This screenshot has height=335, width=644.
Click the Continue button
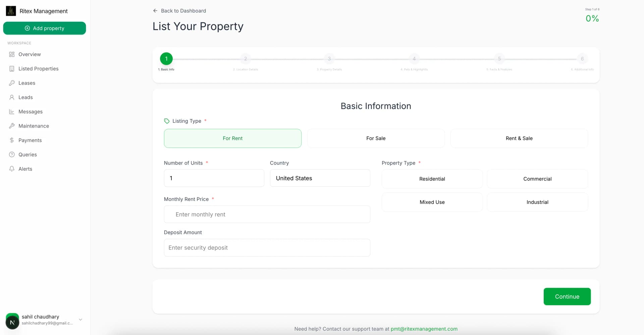click(567, 296)
